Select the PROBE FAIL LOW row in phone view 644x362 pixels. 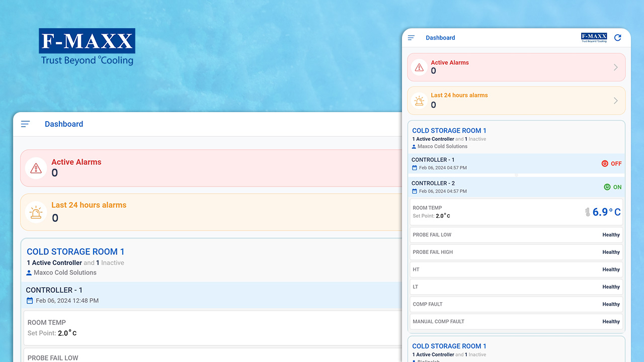click(516, 235)
